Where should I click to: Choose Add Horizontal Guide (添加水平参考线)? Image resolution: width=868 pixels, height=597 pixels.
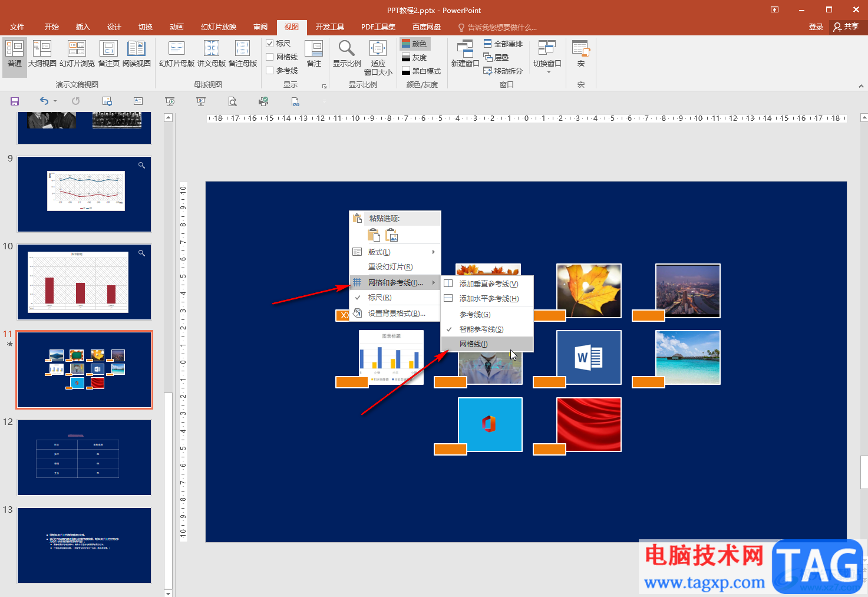pyautogui.click(x=487, y=299)
